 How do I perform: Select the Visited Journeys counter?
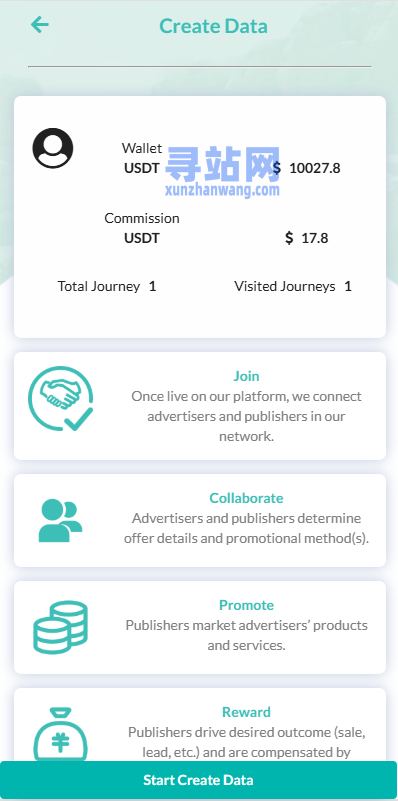pos(293,286)
